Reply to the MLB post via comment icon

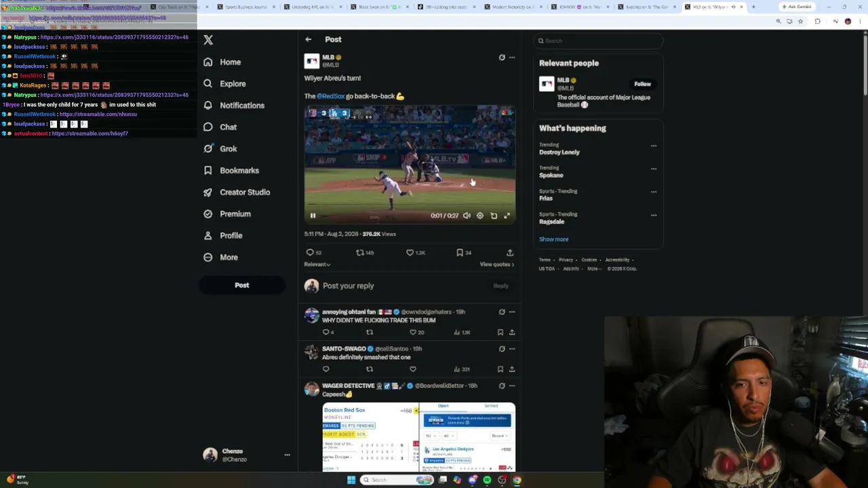pos(310,252)
